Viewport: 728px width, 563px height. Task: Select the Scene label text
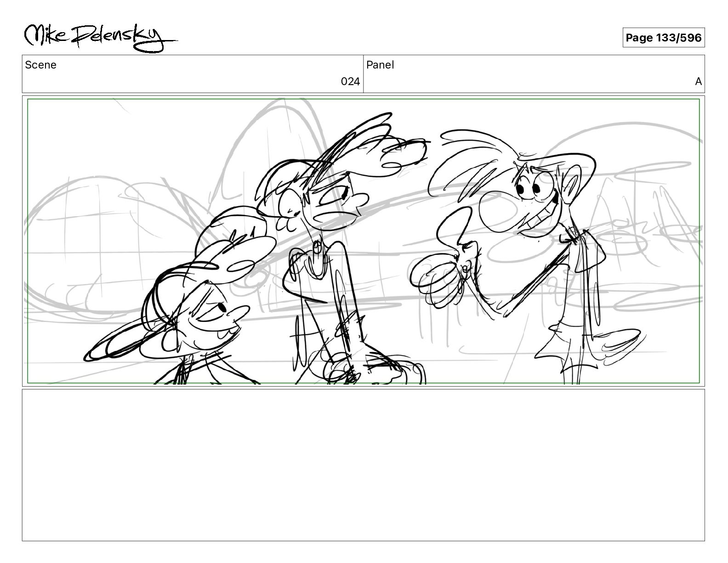40,65
